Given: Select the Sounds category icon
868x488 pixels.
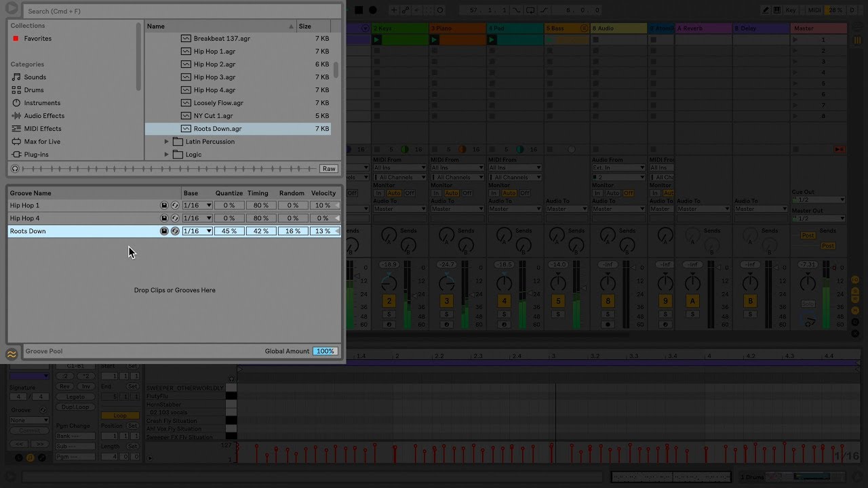Looking at the screenshot, I should coord(17,77).
